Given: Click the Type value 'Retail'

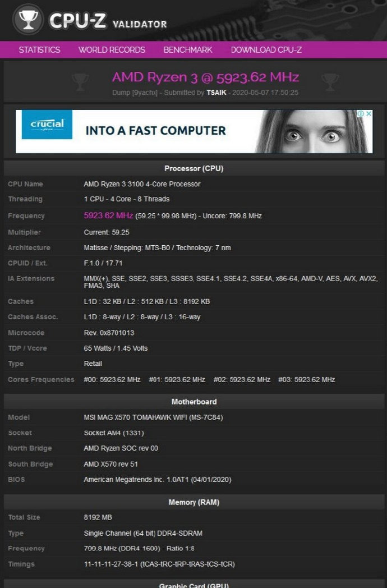Looking at the screenshot, I should [x=93, y=364].
